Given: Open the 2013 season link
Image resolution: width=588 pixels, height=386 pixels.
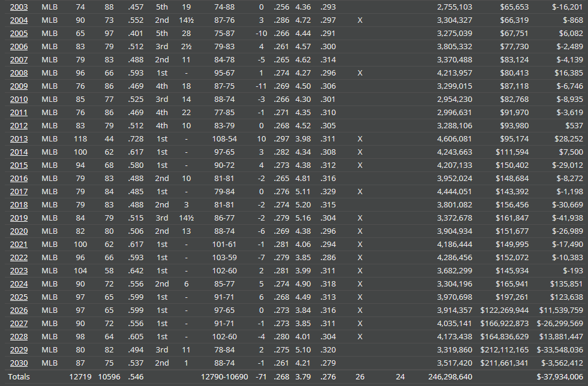Looking at the screenshot, I should [x=19, y=138].
